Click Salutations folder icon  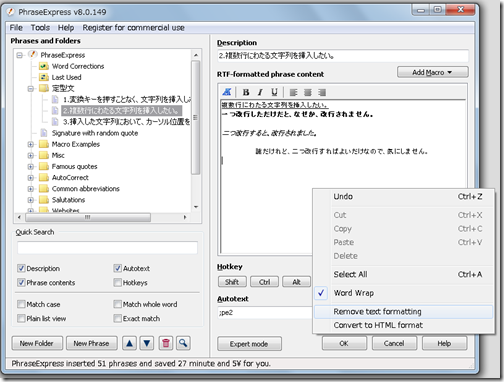[44, 200]
